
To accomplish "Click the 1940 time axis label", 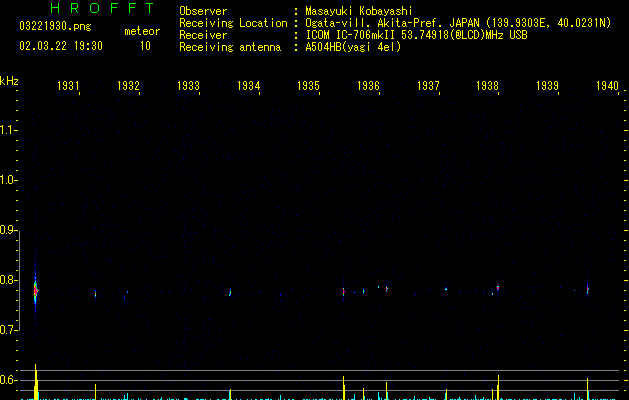I will point(607,85).
